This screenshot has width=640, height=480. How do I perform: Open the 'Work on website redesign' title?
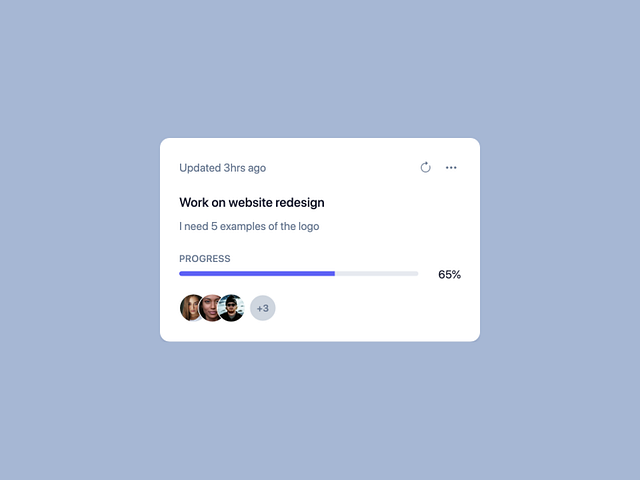tap(252, 202)
